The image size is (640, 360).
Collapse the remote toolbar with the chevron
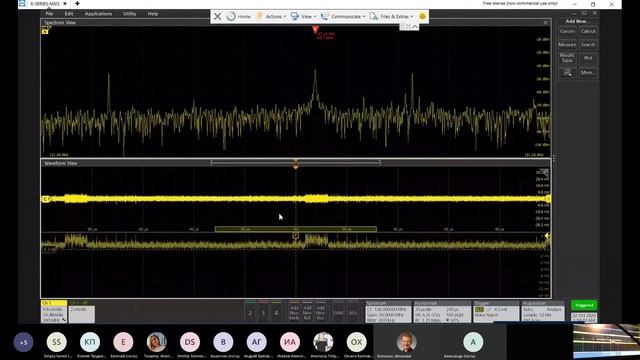tap(415, 27)
